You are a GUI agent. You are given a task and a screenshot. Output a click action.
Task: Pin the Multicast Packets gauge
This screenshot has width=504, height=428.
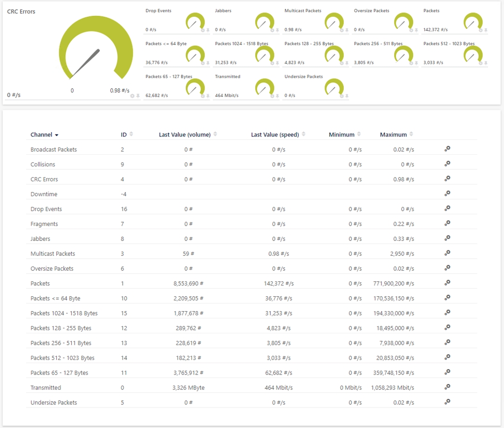click(x=347, y=30)
